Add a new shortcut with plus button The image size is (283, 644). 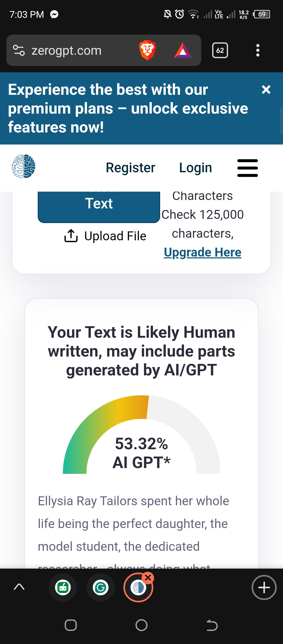pos(264,588)
